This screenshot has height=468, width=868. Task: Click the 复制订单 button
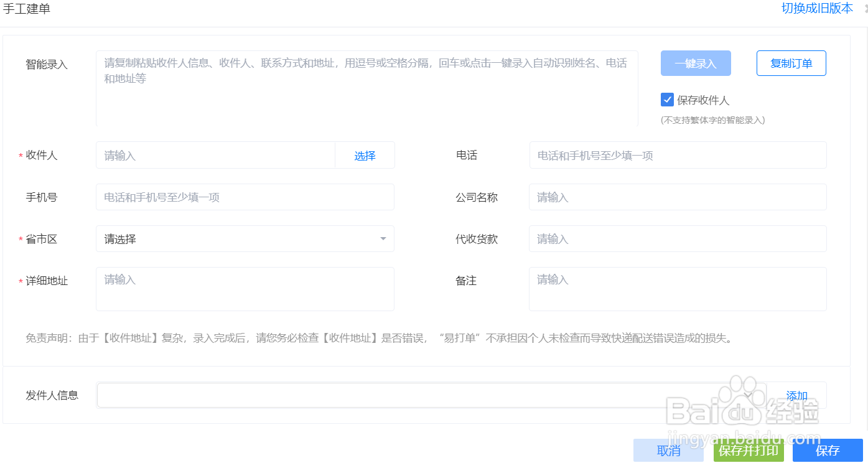coord(791,63)
